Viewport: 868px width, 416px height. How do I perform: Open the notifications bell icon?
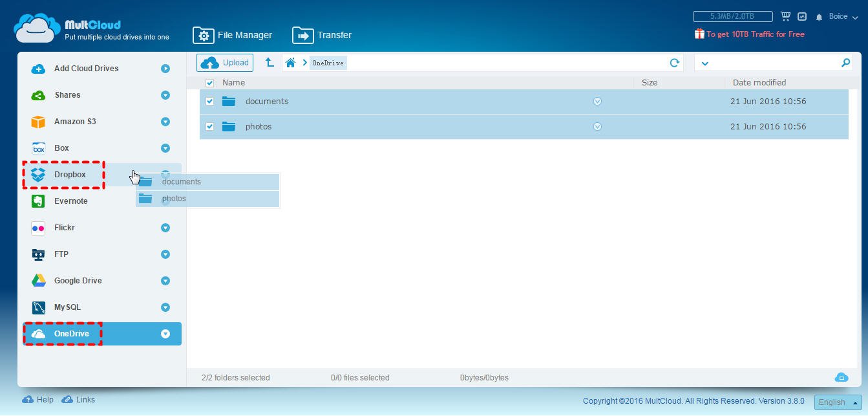tap(820, 17)
